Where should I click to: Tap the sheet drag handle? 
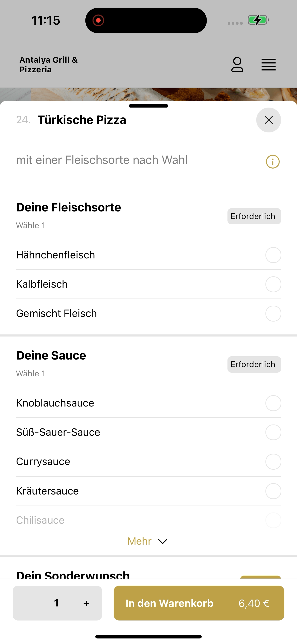[148, 106]
